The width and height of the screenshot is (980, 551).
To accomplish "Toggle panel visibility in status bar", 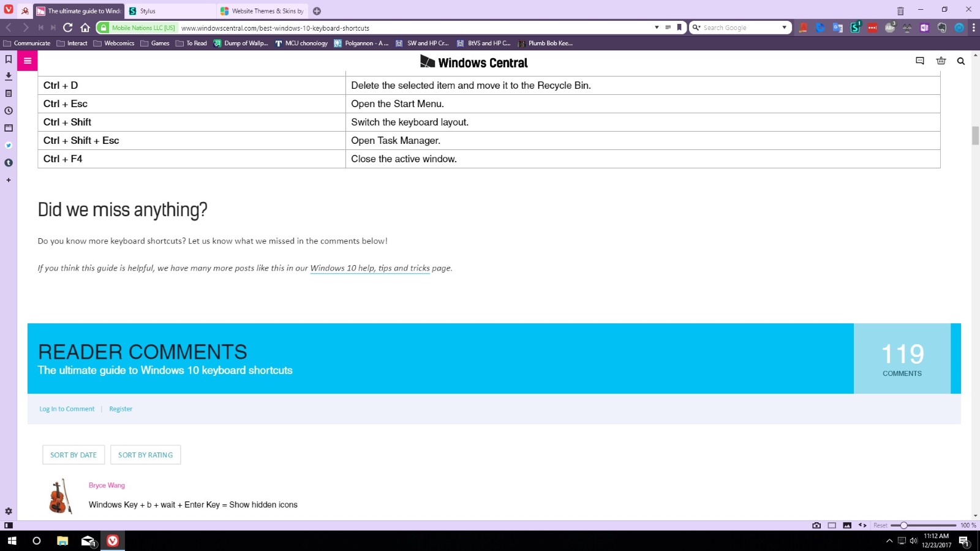I will [x=9, y=525].
